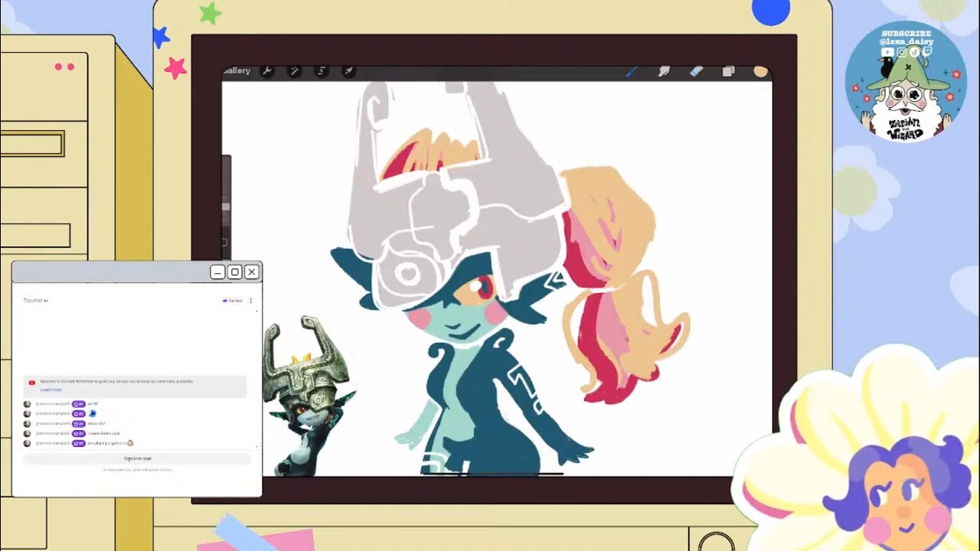Select the blue Brush tool
This screenshot has height=551, width=980.
(x=632, y=71)
